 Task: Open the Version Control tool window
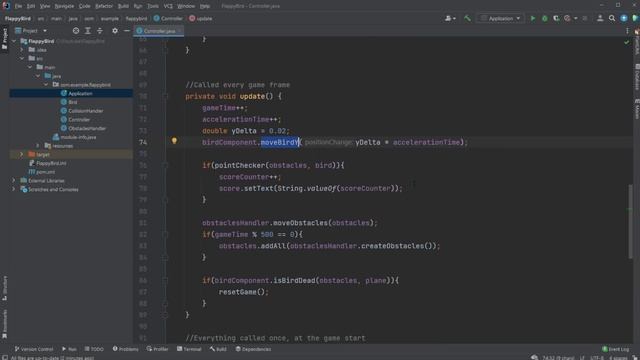pyautogui.click(x=34, y=349)
